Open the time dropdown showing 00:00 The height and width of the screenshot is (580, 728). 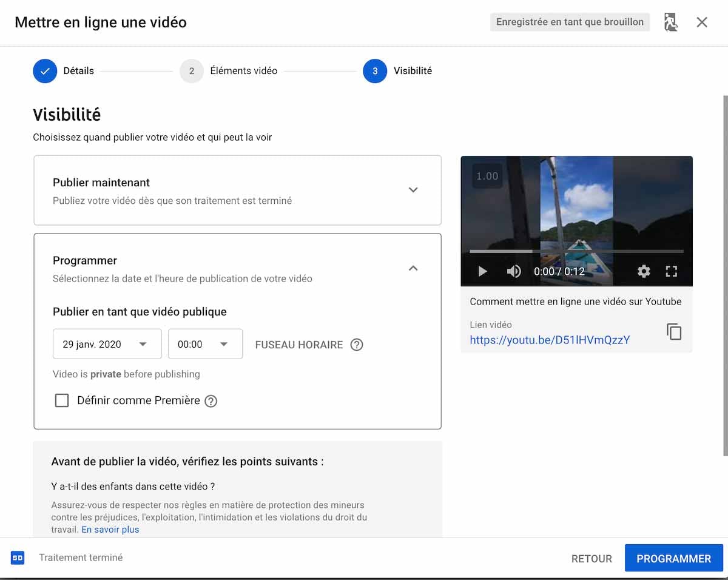point(205,344)
